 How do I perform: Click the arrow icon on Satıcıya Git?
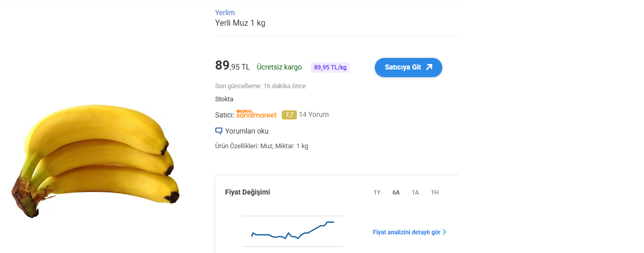(429, 67)
